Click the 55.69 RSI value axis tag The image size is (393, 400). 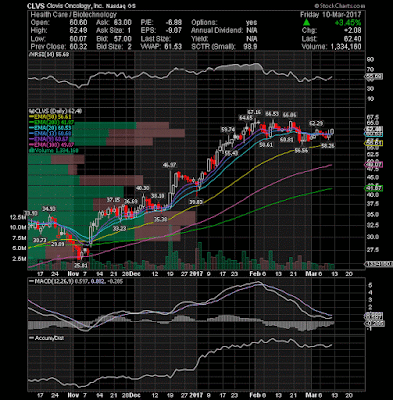tap(374, 77)
